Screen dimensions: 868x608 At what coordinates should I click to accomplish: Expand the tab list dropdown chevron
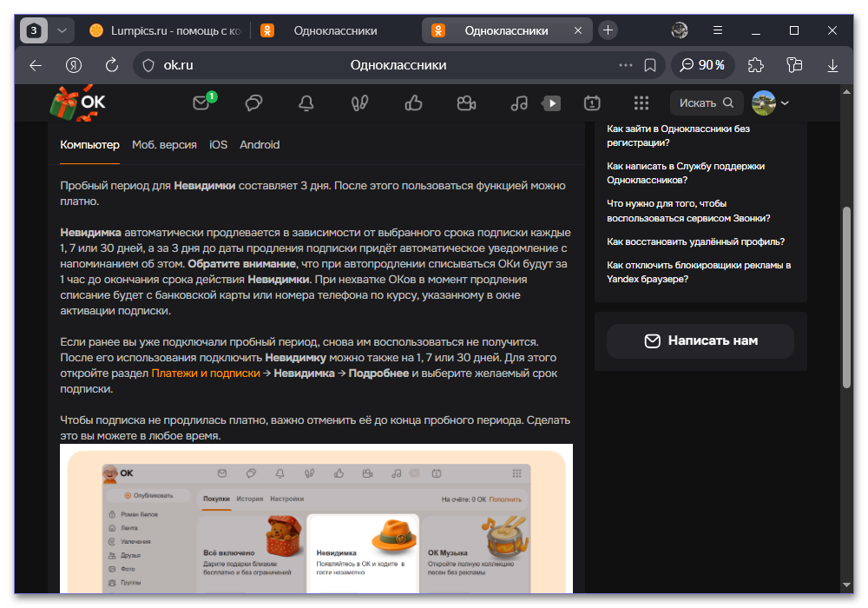(x=62, y=30)
